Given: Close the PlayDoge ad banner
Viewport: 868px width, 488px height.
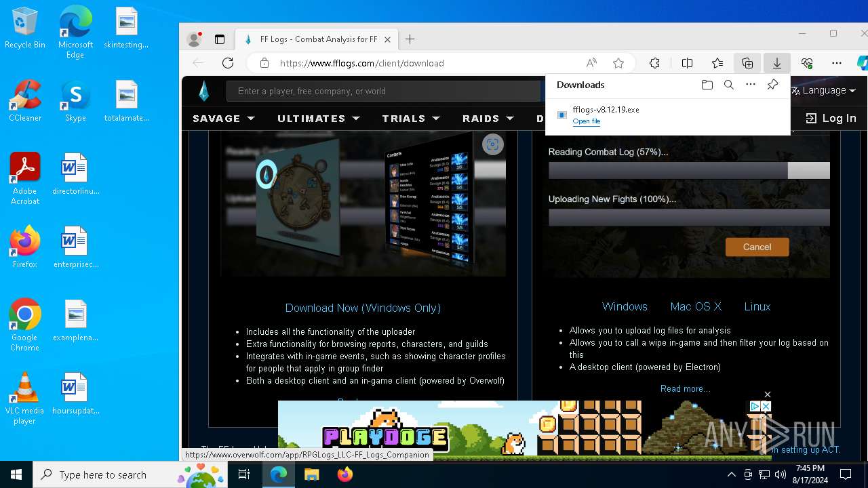Looking at the screenshot, I should coord(768,394).
